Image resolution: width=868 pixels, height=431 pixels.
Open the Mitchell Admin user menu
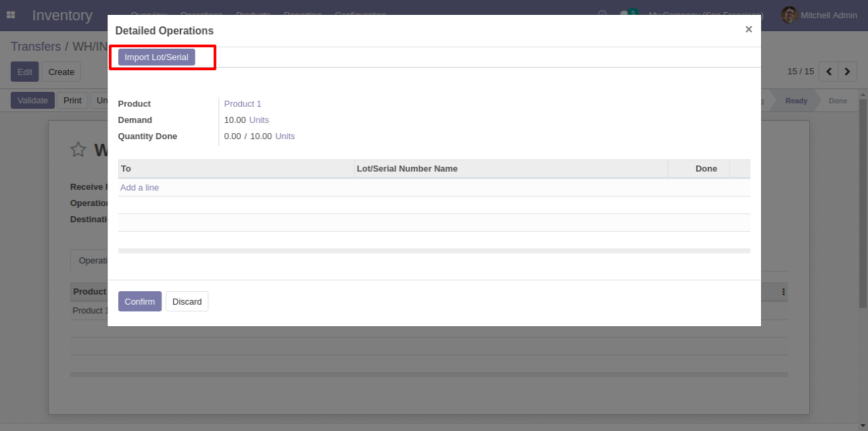[x=819, y=15]
